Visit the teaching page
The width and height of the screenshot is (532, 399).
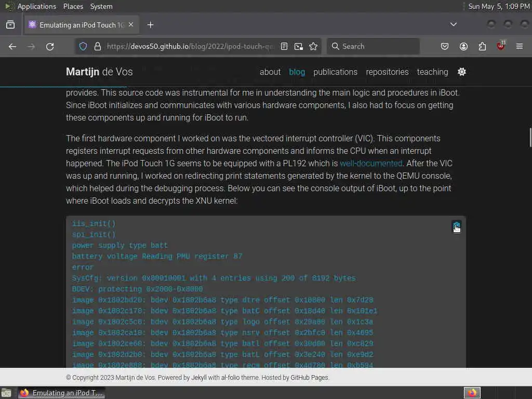(433, 72)
